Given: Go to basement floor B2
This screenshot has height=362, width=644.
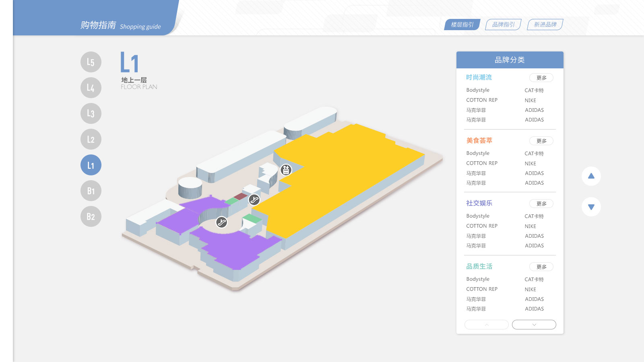Looking at the screenshot, I should tap(91, 216).
